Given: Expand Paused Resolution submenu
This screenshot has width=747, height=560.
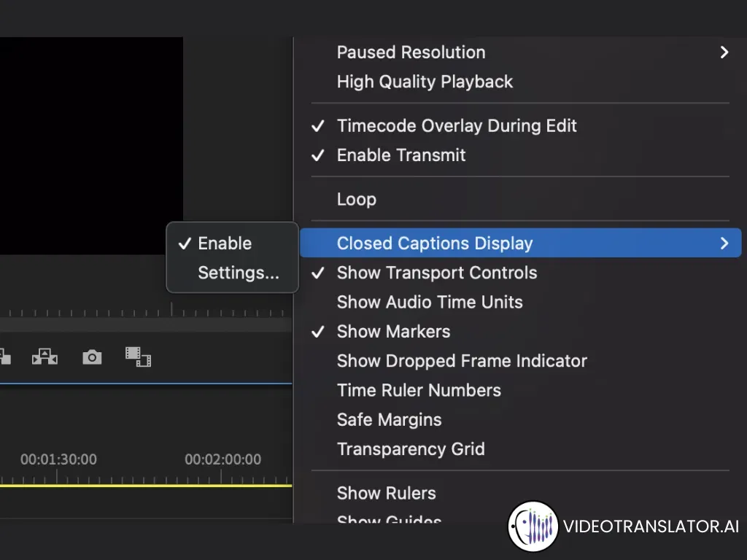Looking at the screenshot, I should click(520, 52).
